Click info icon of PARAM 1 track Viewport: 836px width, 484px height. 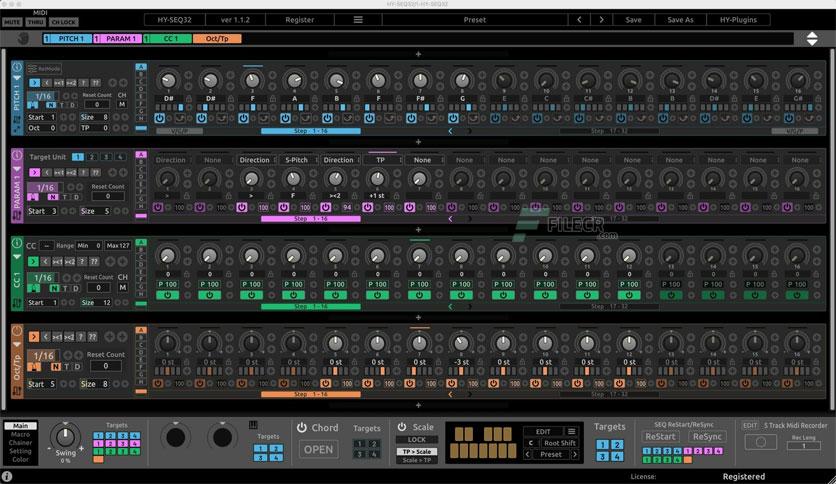point(17,155)
